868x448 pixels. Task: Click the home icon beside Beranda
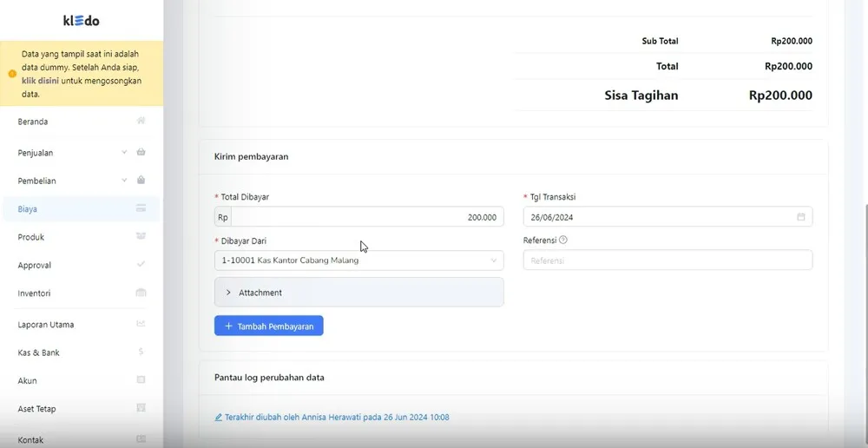(141, 120)
